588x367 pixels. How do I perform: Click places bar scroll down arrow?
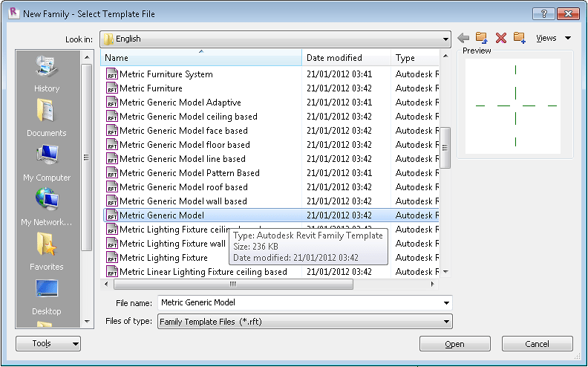[x=87, y=322]
